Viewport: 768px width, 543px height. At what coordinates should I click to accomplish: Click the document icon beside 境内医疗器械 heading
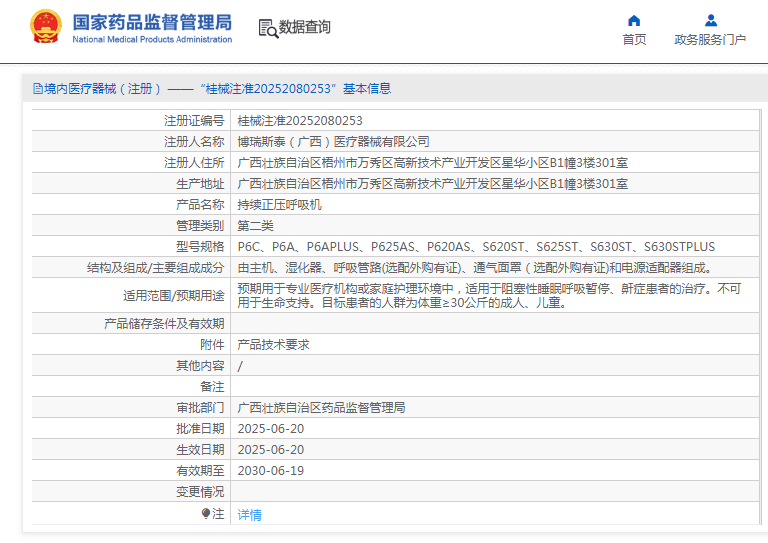37,88
